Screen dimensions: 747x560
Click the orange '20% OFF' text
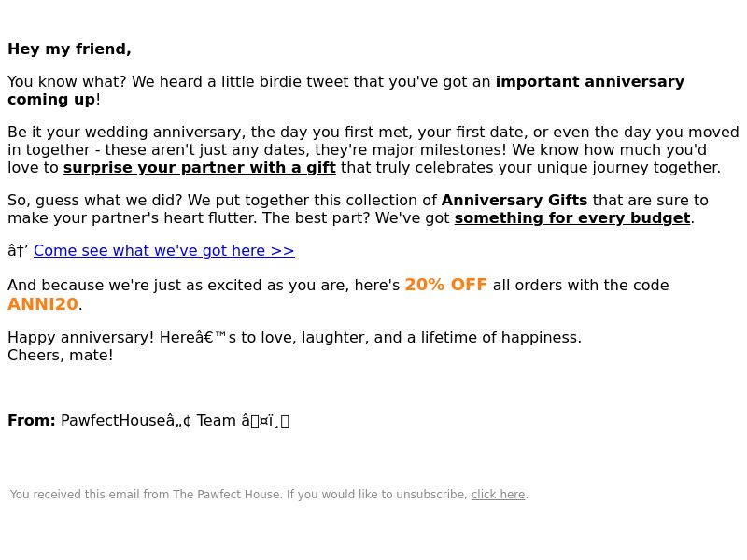pyautogui.click(x=446, y=285)
